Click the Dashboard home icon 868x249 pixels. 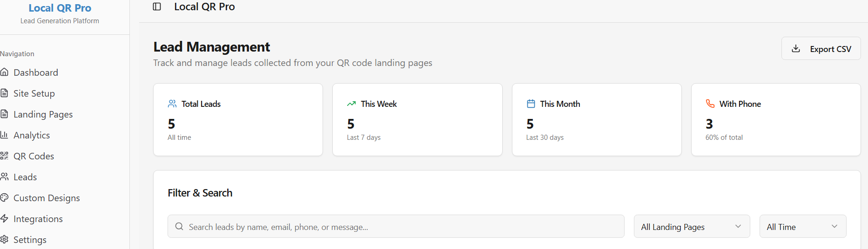5,72
